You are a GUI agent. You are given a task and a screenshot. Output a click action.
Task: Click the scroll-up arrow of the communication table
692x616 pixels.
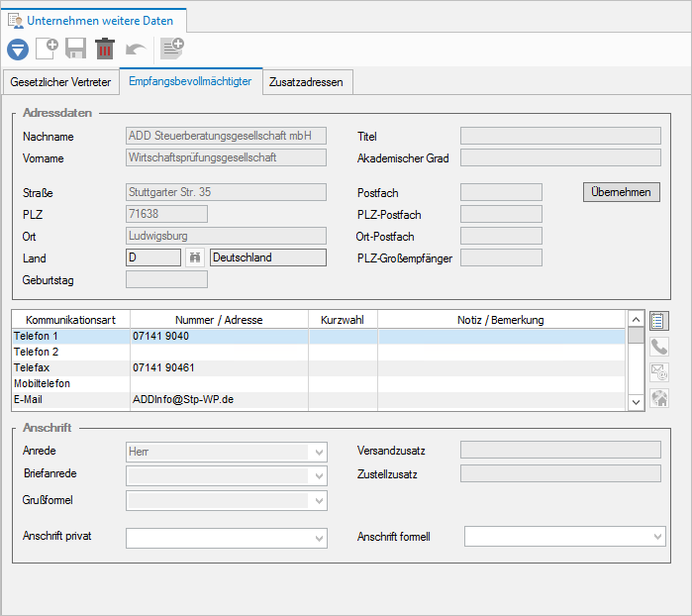(636, 319)
